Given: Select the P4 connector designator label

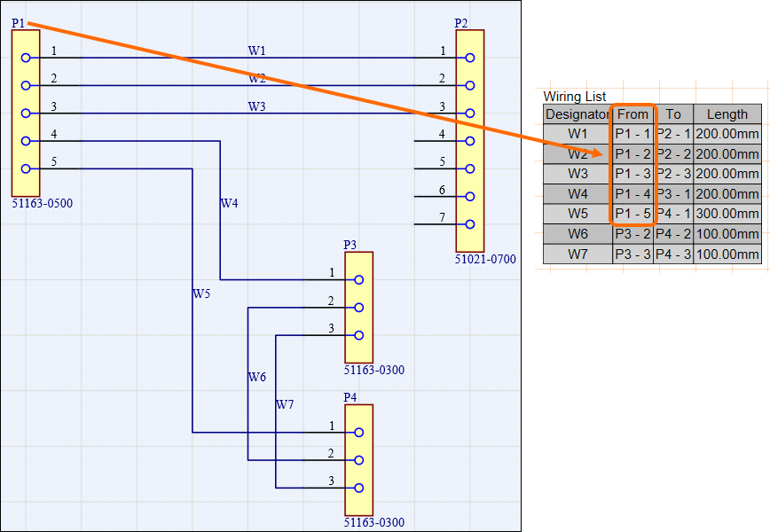Looking at the screenshot, I should (x=350, y=397).
